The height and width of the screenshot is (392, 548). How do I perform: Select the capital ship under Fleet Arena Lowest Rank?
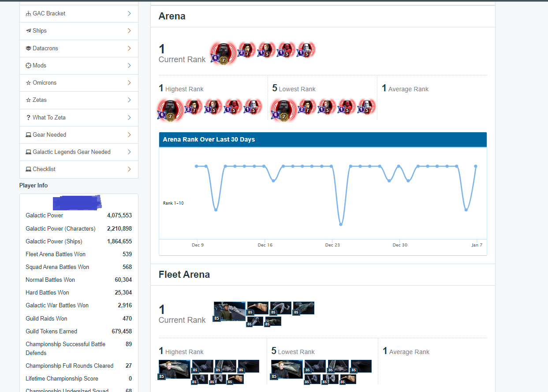click(287, 370)
